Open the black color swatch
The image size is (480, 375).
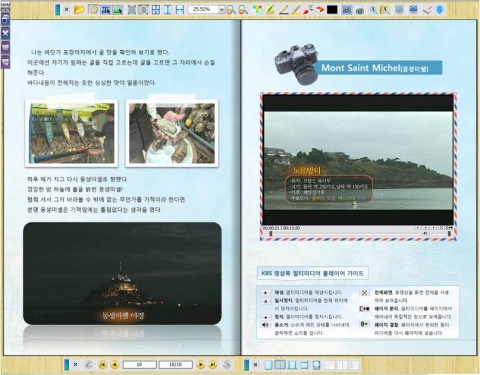click(332, 10)
